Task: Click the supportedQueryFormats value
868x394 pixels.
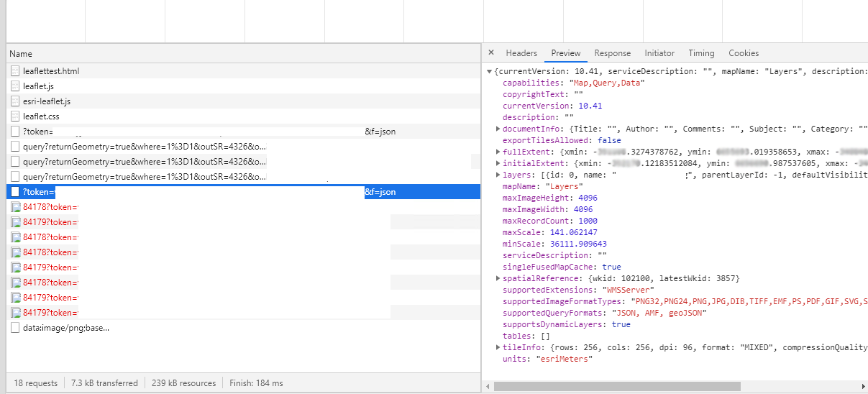Action: point(657,313)
